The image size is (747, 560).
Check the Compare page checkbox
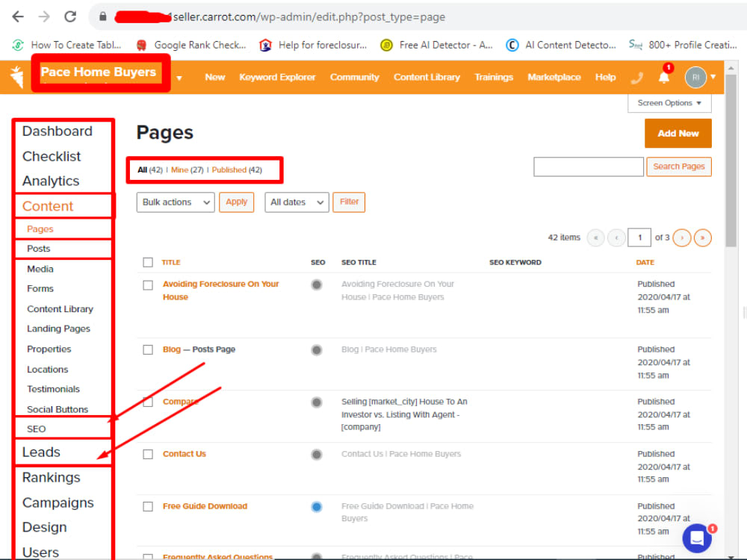coord(148,402)
